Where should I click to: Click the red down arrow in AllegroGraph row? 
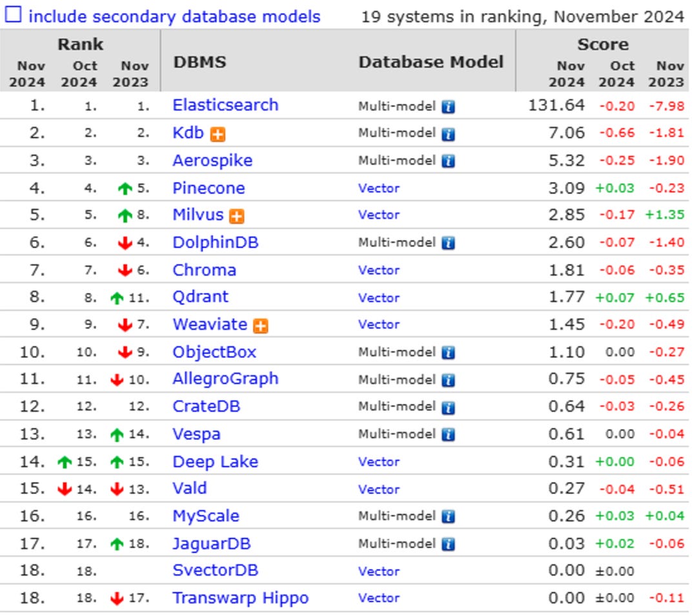(117, 380)
